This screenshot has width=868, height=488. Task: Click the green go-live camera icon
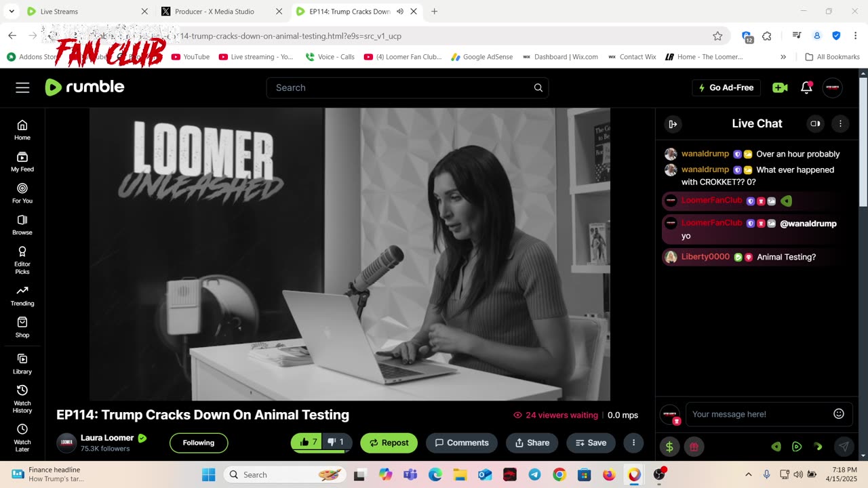click(x=780, y=87)
